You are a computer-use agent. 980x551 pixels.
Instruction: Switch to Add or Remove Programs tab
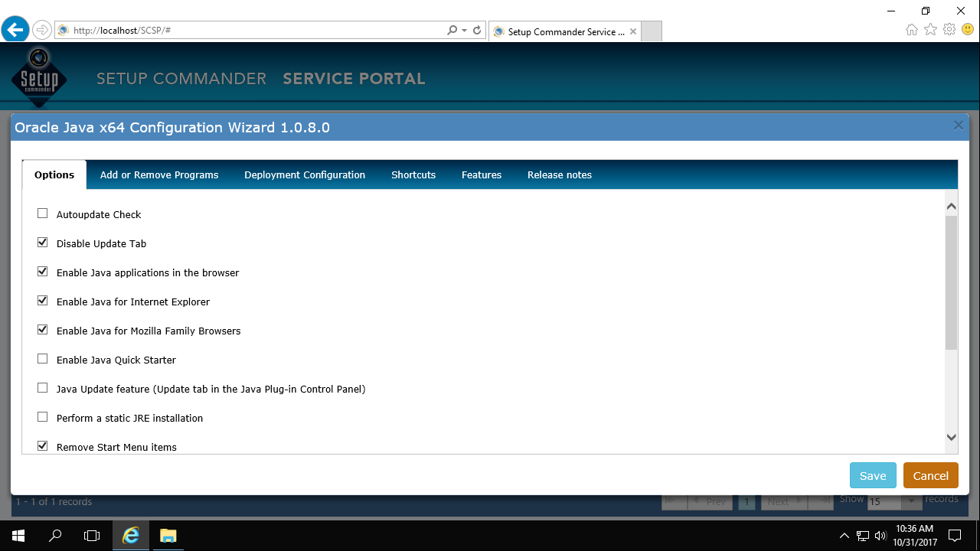[x=159, y=174]
